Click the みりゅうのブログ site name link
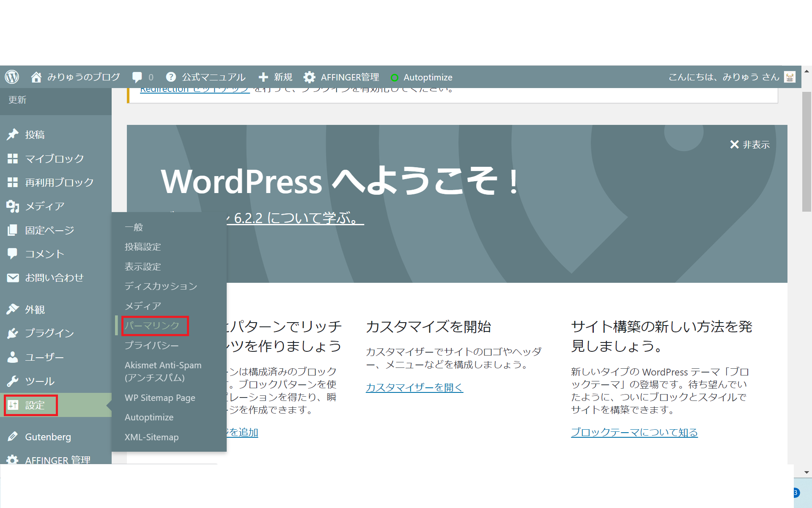Viewport: 812px width, 508px height. coord(83,77)
